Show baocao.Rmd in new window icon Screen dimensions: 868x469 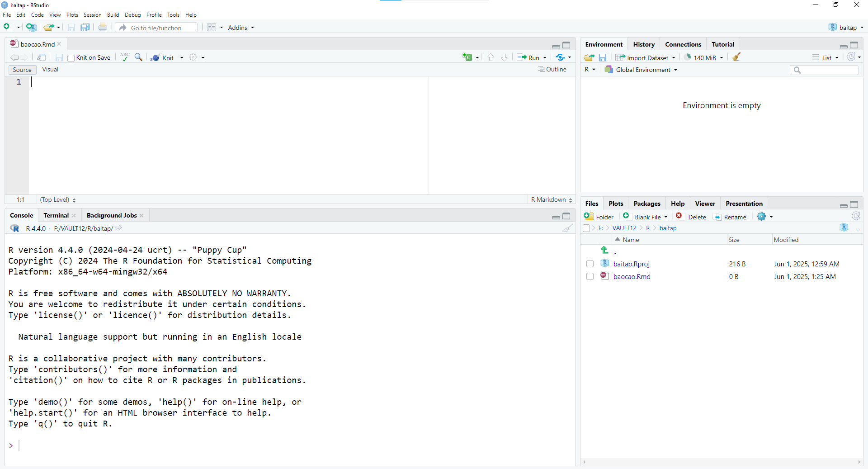click(x=41, y=57)
